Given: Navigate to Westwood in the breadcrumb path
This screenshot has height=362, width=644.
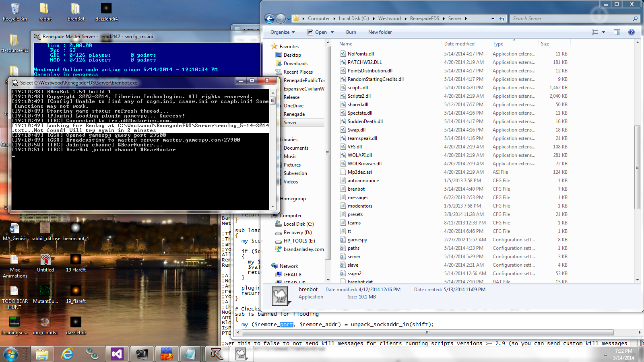Looking at the screenshot, I should (389, 19).
